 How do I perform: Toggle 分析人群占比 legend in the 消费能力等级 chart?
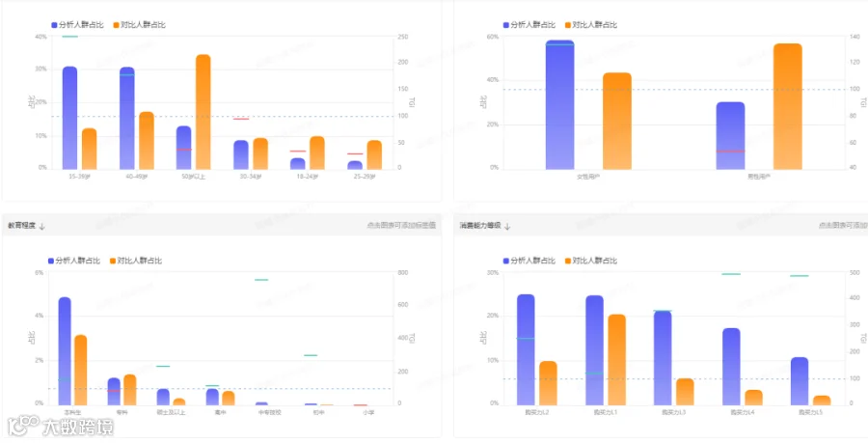pos(529,261)
